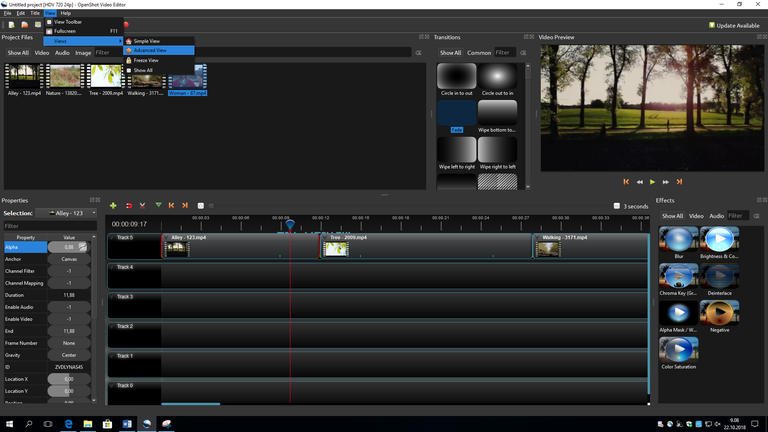
Task: Click the Update Available button
Action: [734, 25]
